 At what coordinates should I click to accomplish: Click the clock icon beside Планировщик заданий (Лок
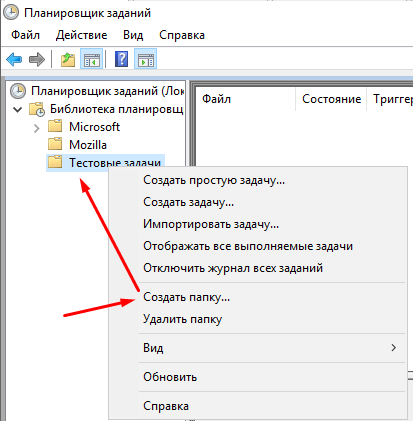[18, 91]
